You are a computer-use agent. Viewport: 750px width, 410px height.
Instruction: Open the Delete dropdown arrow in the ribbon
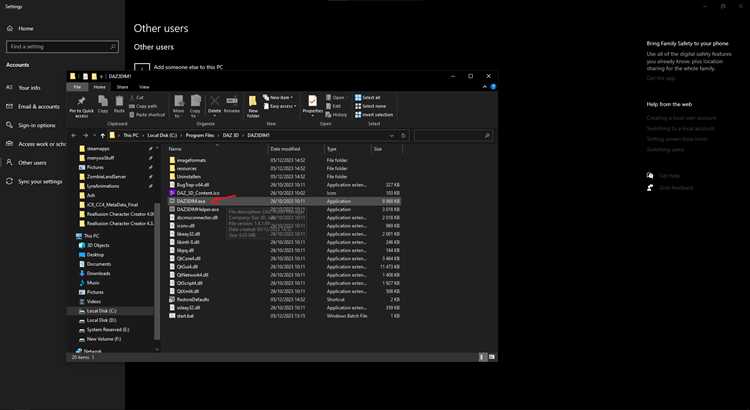(x=215, y=116)
